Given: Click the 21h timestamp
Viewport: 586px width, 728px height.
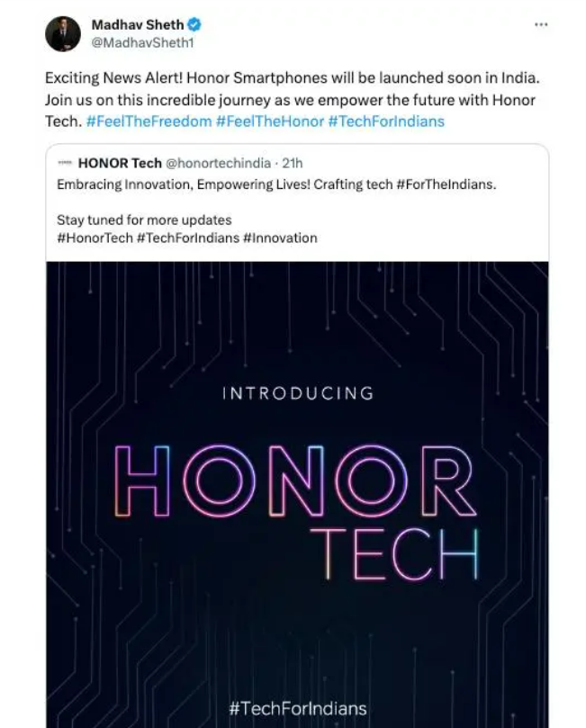Looking at the screenshot, I should click(x=292, y=163).
